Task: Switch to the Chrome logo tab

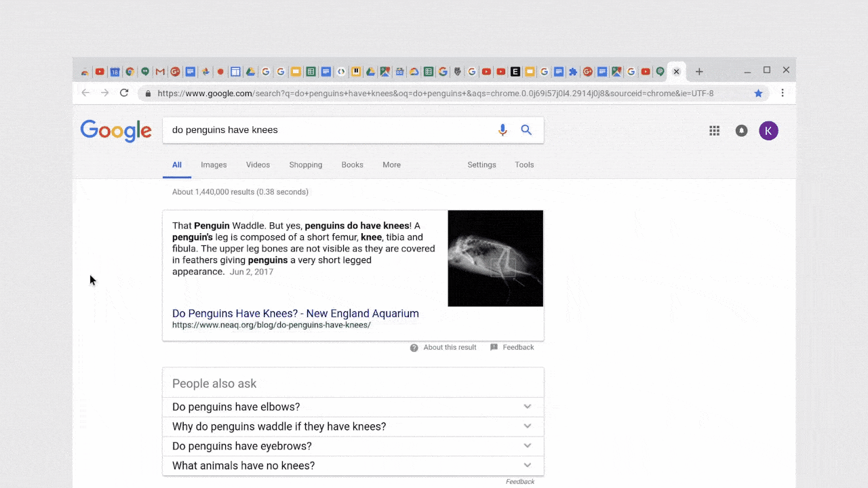Action: (130, 72)
